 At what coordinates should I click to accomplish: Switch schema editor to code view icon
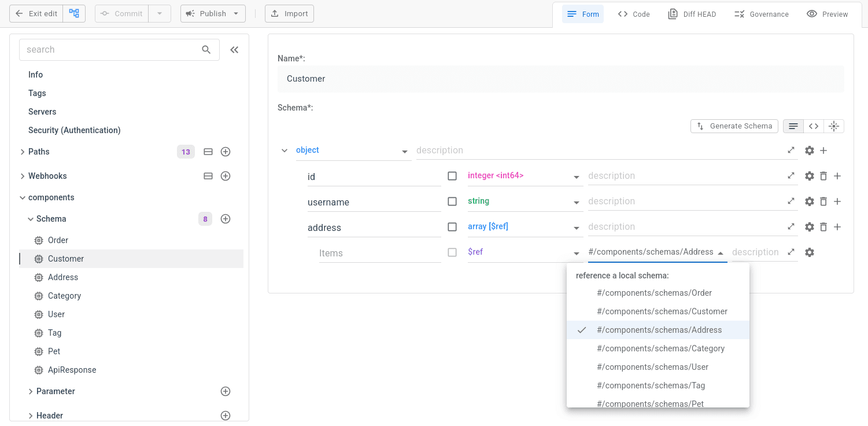[x=814, y=126]
